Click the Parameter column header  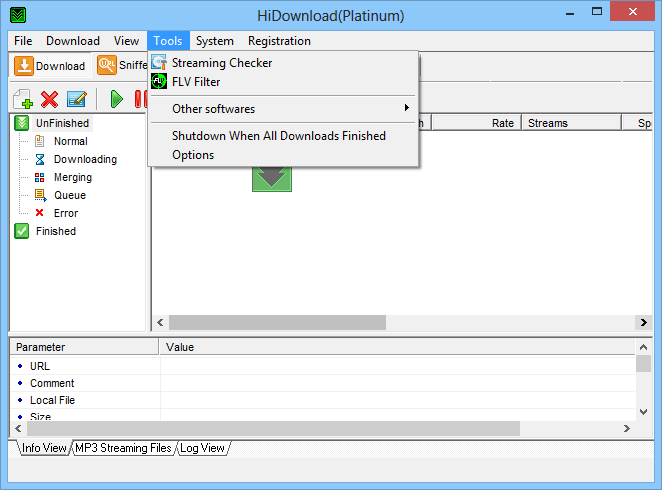coord(84,347)
